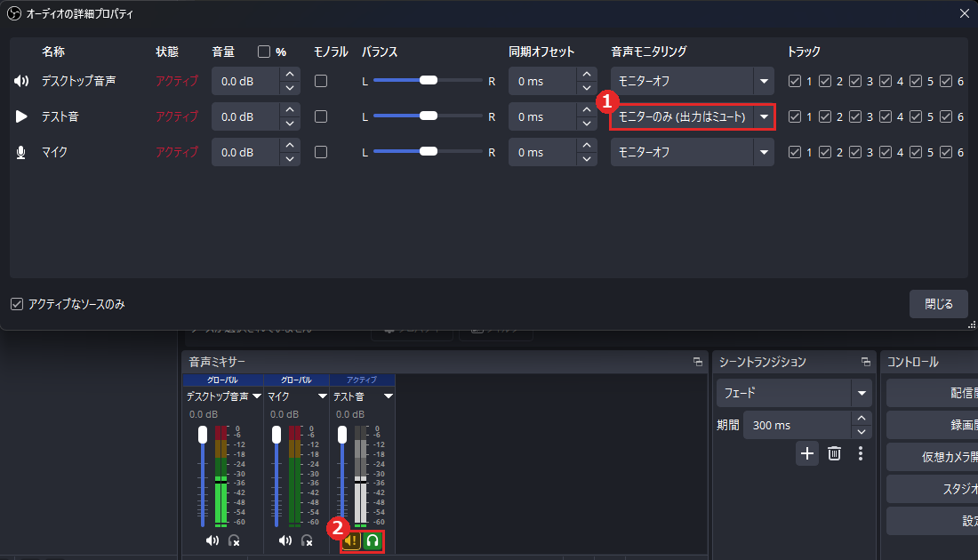
Task: Click speaker icon beside デスクトップ音声 row
Action: pos(21,81)
